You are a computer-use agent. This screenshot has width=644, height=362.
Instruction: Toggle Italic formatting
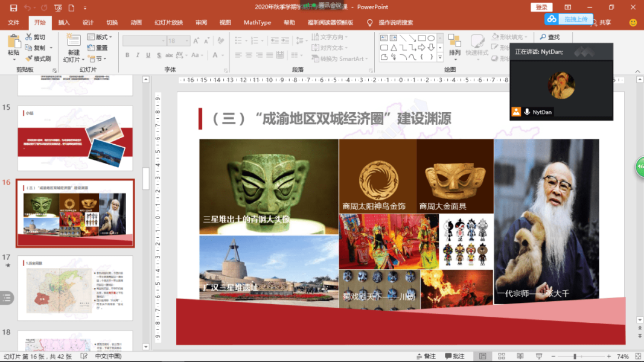tap(138, 55)
